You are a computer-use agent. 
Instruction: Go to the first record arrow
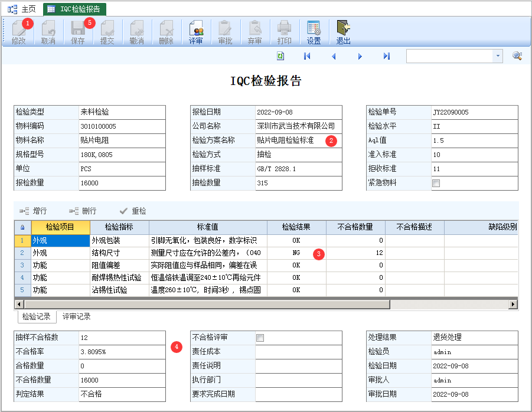[x=307, y=56]
